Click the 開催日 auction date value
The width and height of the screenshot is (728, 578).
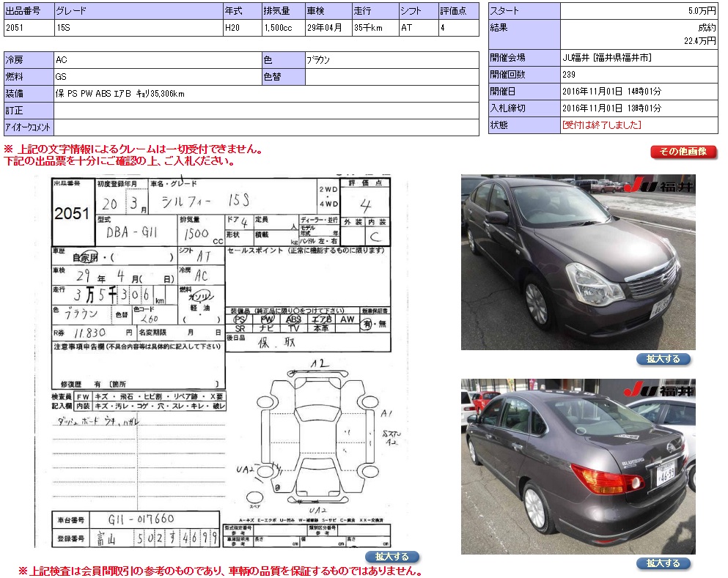coord(611,92)
